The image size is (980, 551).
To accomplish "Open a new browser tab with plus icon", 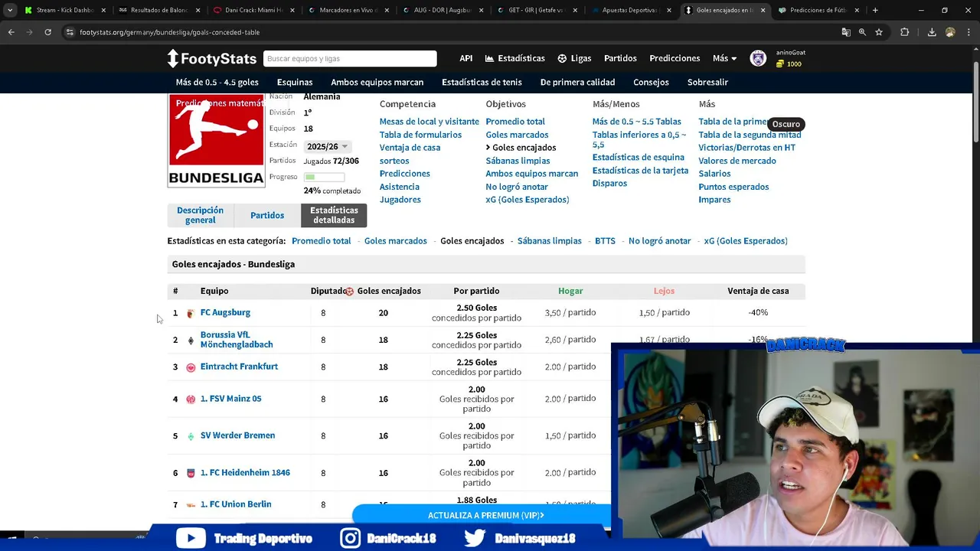I will 875,10.
